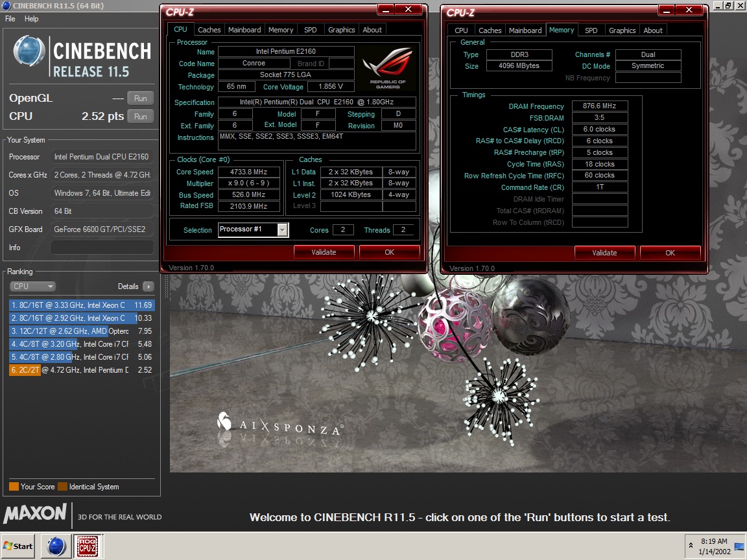
Task: Switch to SPD tab in left CPU-Z
Action: [x=310, y=30]
